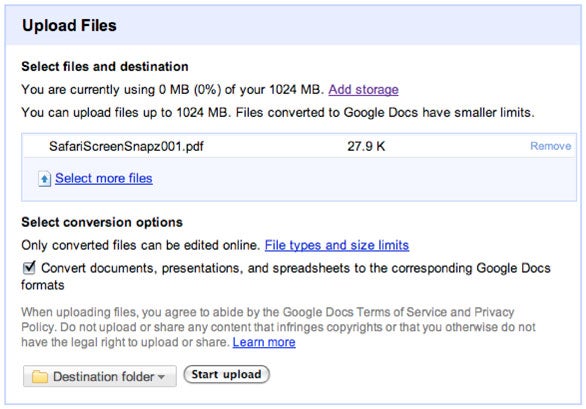Screen dimensions: 586x409
Task: Start the upload with the Start upload button
Action: [226, 374]
